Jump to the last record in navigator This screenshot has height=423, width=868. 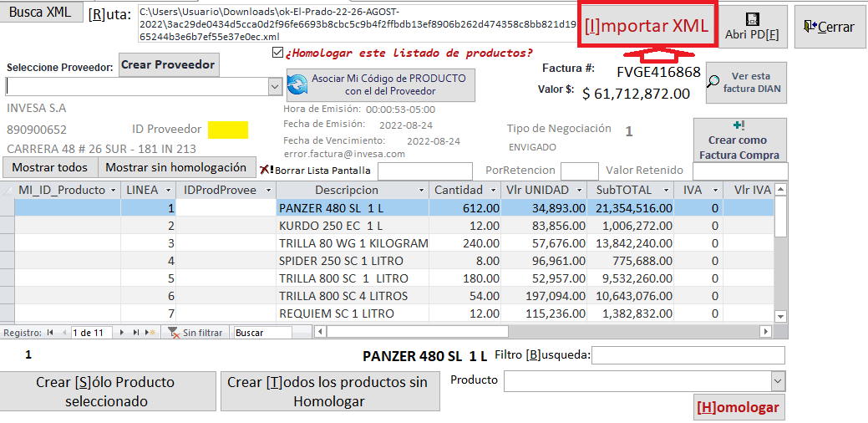tap(136, 333)
